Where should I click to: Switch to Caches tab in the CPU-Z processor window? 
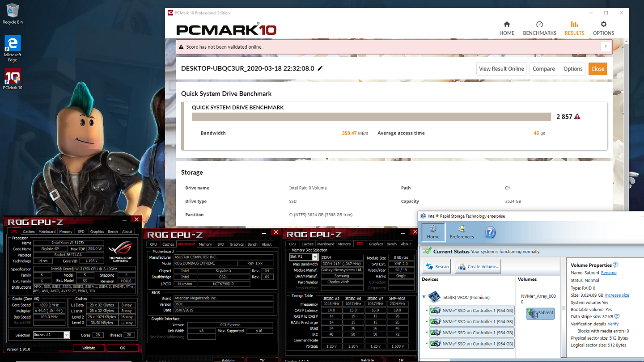coord(29,232)
